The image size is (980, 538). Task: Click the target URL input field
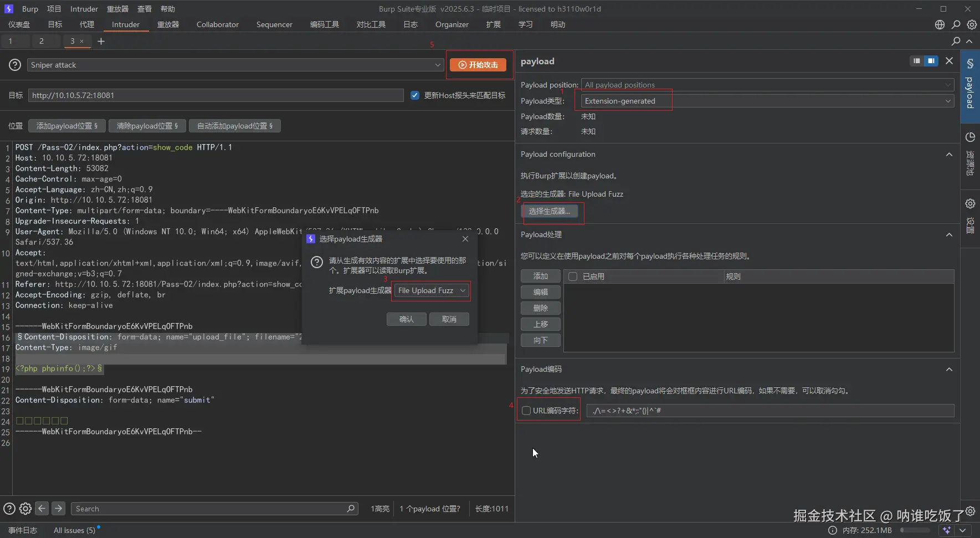pyautogui.click(x=216, y=95)
